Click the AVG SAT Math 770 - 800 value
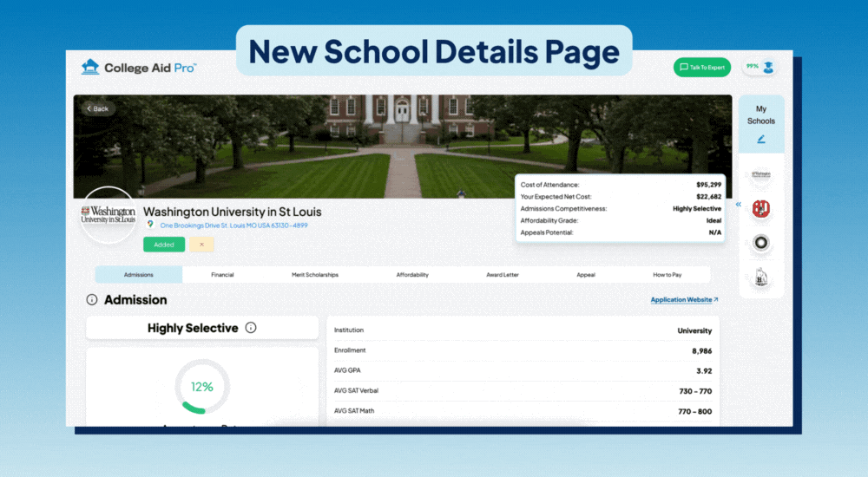This screenshot has width=868, height=477. [x=694, y=411]
